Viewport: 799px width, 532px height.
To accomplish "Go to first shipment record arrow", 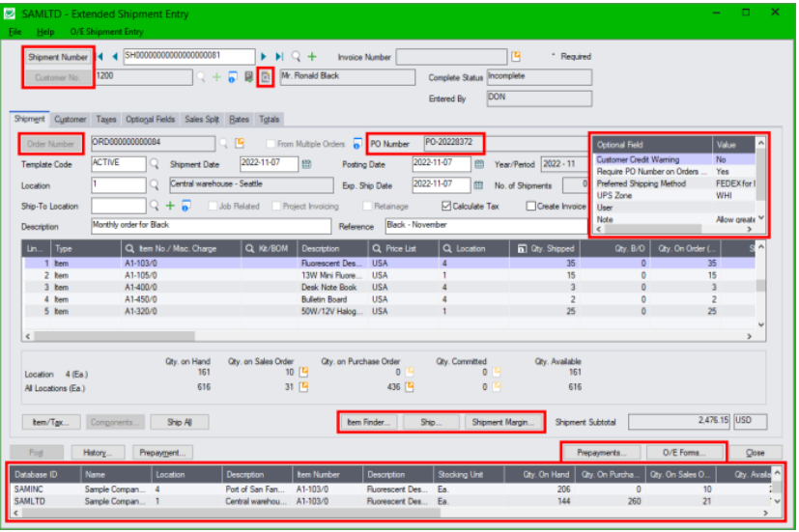I will click(100, 57).
